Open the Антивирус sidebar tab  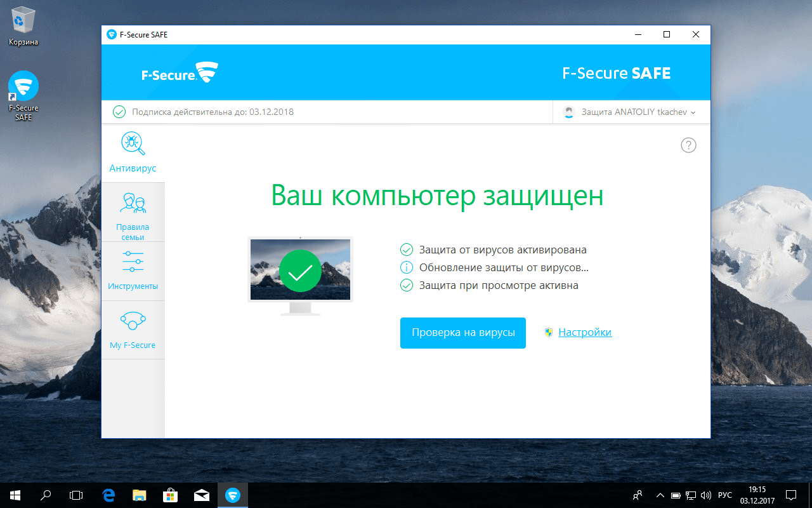click(133, 153)
